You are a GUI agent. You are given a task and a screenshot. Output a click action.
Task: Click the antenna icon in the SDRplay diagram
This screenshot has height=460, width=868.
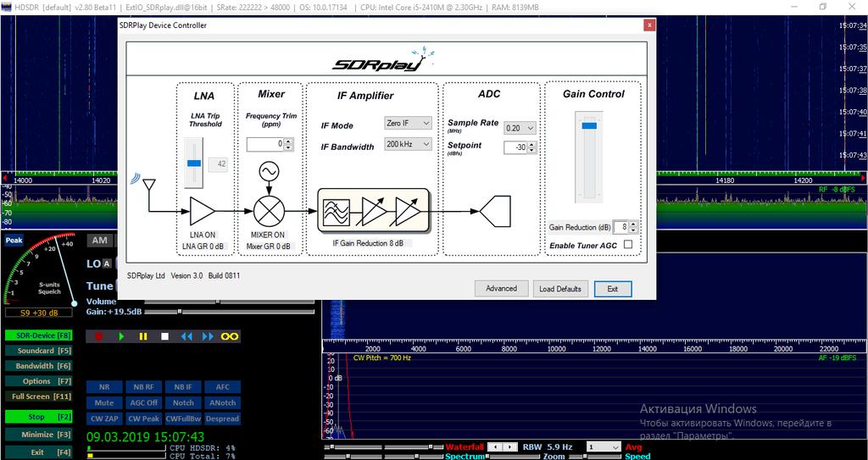[148, 186]
